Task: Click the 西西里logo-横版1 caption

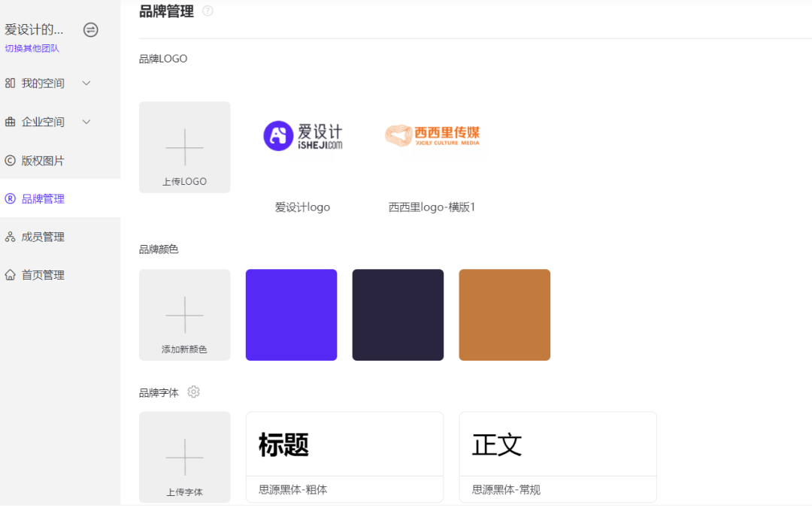Action: coord(432,207)
